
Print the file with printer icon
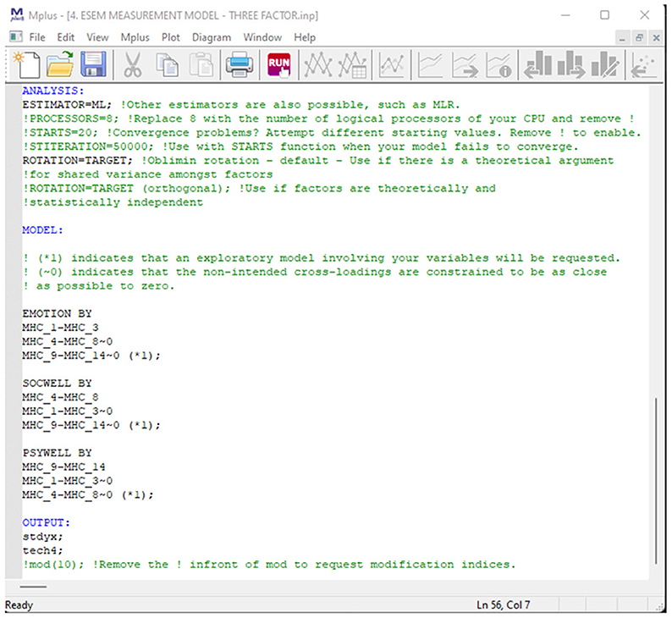240,64
